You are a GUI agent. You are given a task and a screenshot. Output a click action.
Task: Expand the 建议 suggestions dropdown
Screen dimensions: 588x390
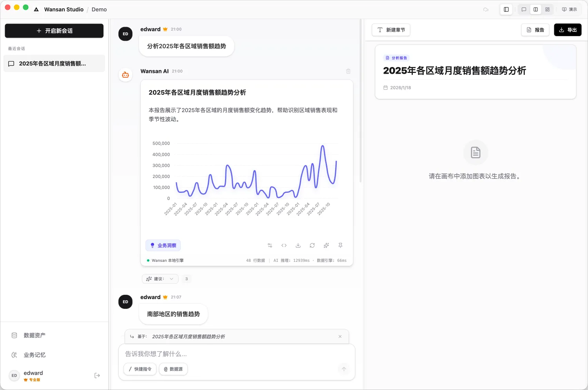(160, 279)
